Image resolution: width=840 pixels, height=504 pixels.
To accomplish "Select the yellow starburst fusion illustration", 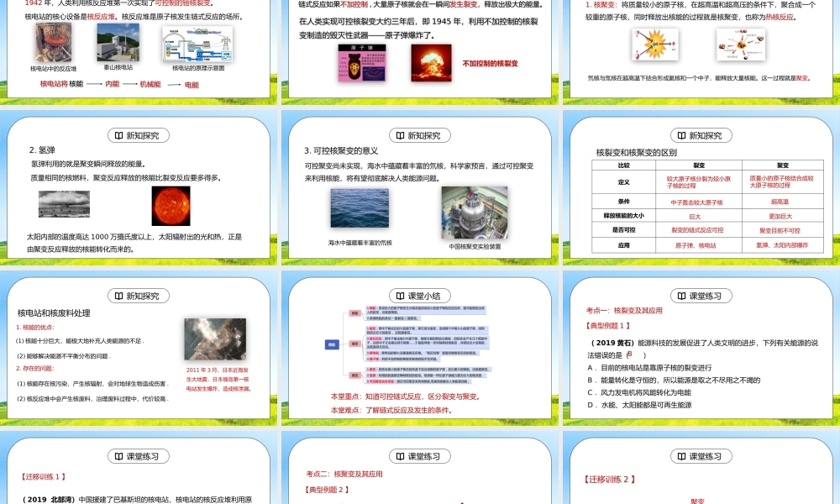I will coord(655,45).
